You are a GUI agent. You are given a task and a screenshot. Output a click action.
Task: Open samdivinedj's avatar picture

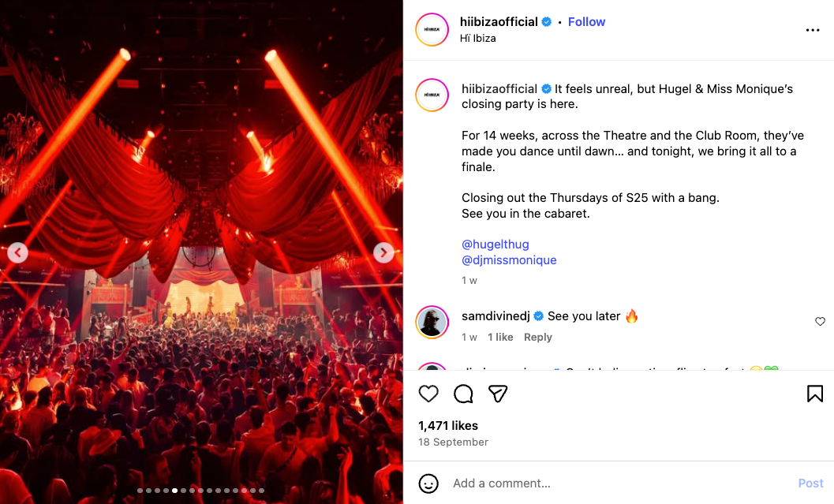click(432, 322)
